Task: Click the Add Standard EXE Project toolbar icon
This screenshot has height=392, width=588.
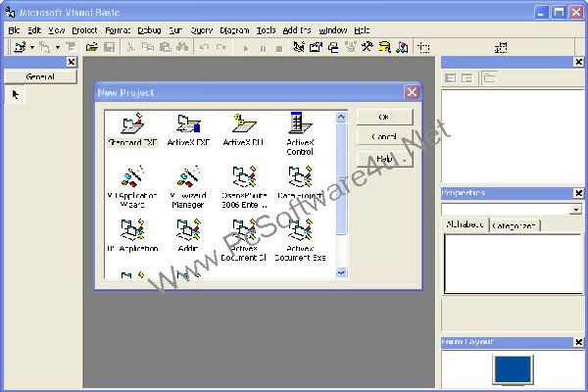Action: 20,47
